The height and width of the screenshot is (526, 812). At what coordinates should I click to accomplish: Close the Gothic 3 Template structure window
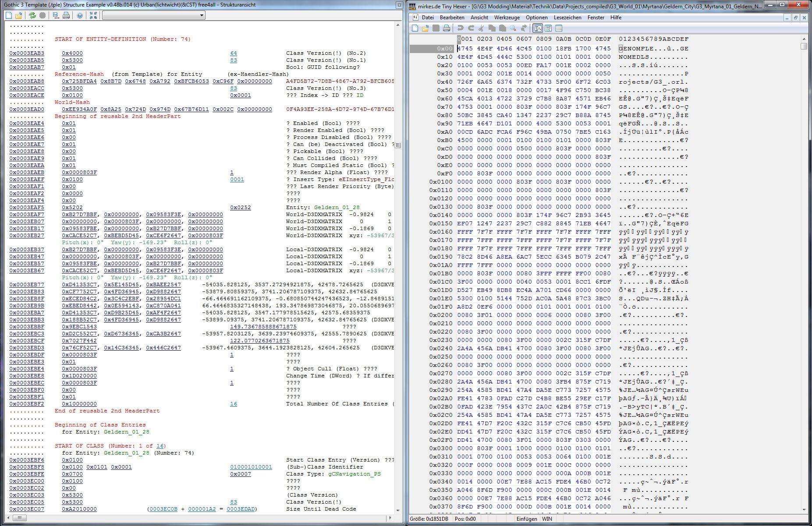399,5
